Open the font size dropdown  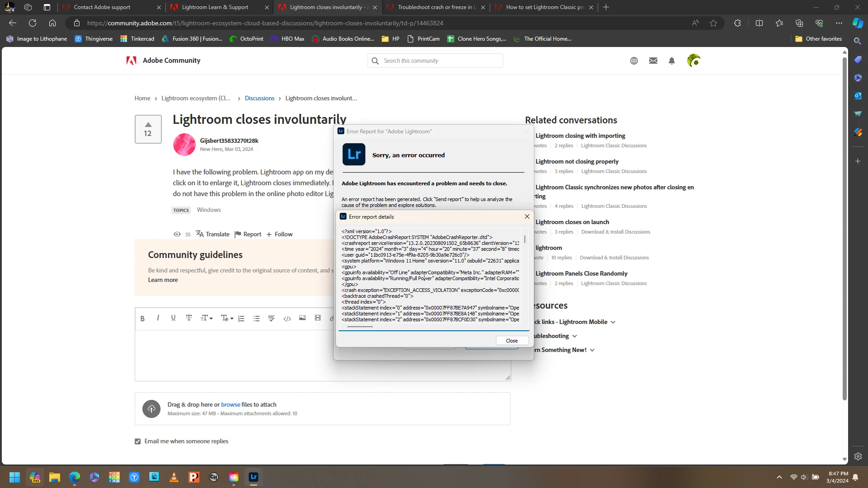point(206,318)
